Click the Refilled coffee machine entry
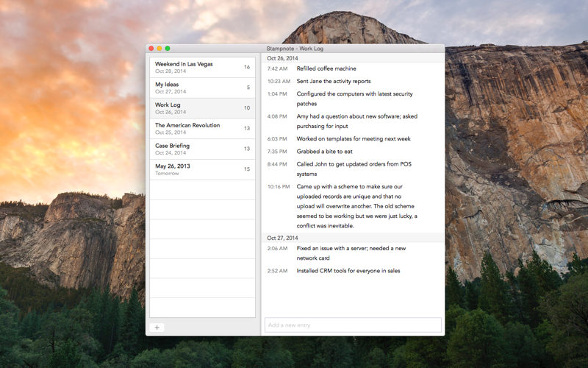Viewport: 588px width, 368px height. click(353, 68)
